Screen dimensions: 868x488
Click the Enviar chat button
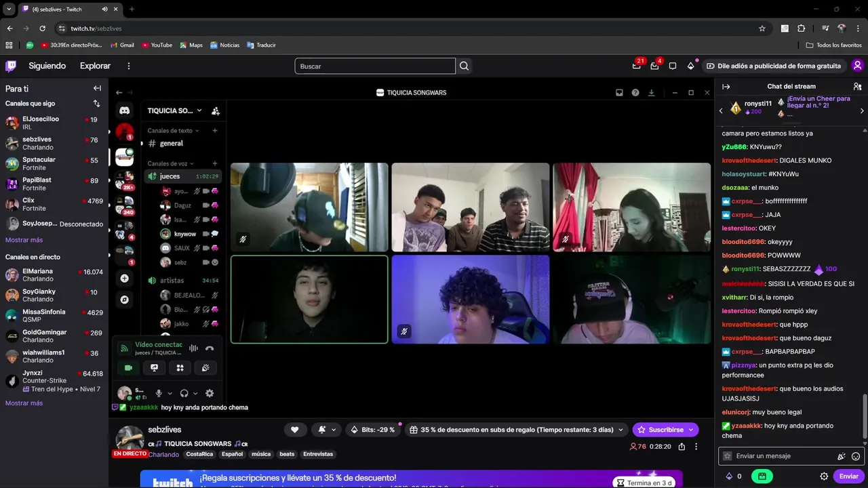coord(849,476)
